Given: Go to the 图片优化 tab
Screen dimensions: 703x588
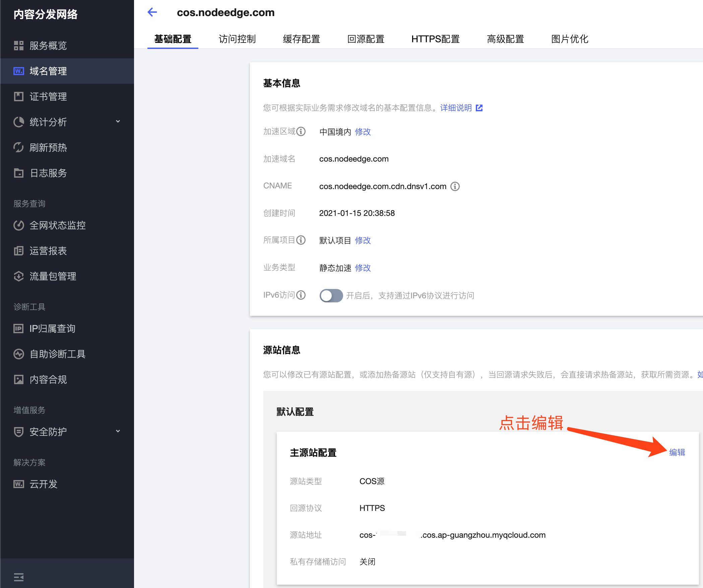Looking at the screenshot, I should pos(570,39).
